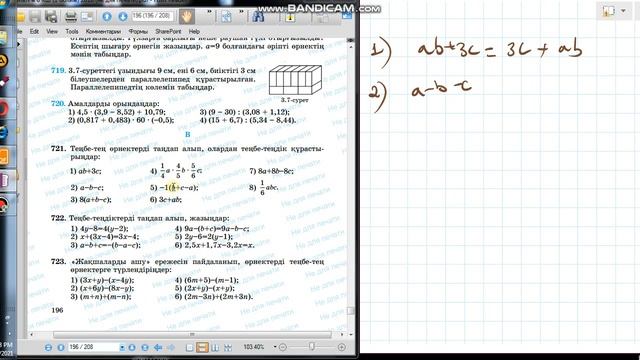Open Find with binoculars icon
This screenshot has width=640, height=360.
tap(258, 17)
